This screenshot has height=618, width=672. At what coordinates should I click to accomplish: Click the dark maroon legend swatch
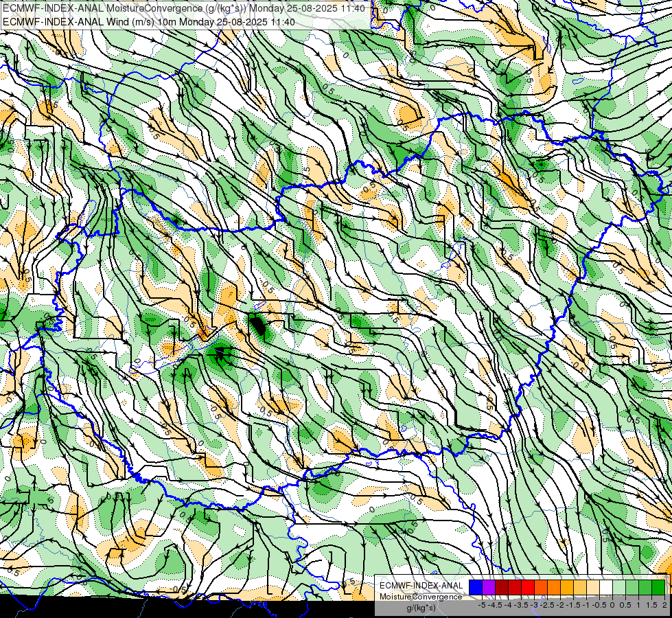click(502, 587)
